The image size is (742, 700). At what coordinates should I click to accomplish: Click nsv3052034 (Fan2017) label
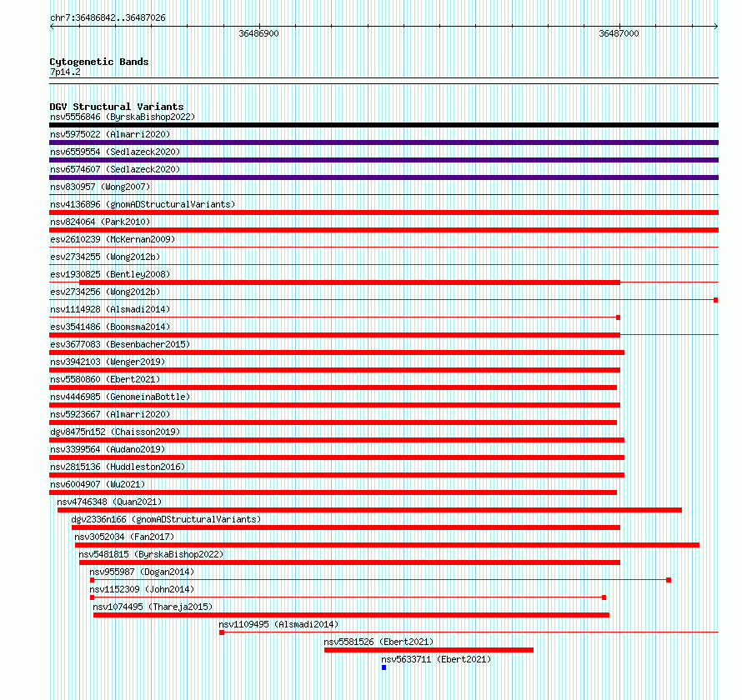(x=124, y=537)
